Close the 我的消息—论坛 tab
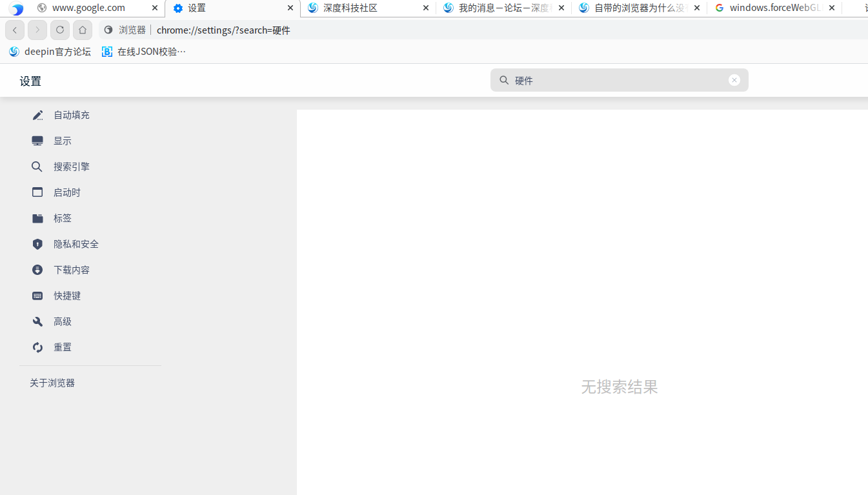The image size is (868, 495). tap(561, 8)
